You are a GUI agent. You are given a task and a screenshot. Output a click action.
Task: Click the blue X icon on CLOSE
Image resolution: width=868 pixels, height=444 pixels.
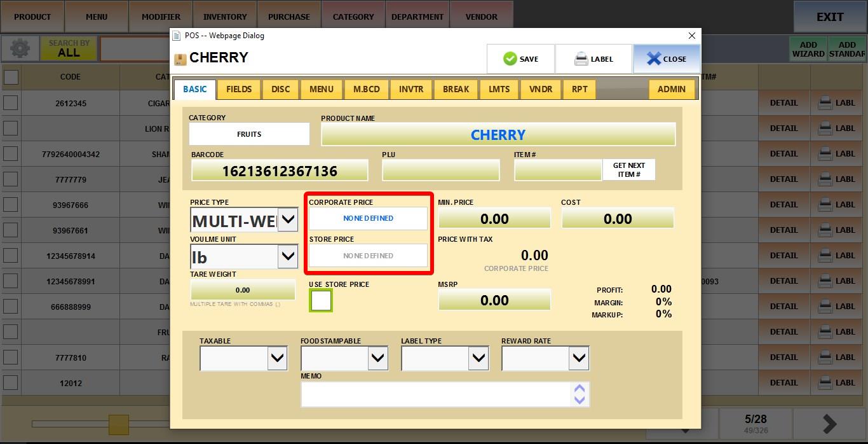(654, 59)
